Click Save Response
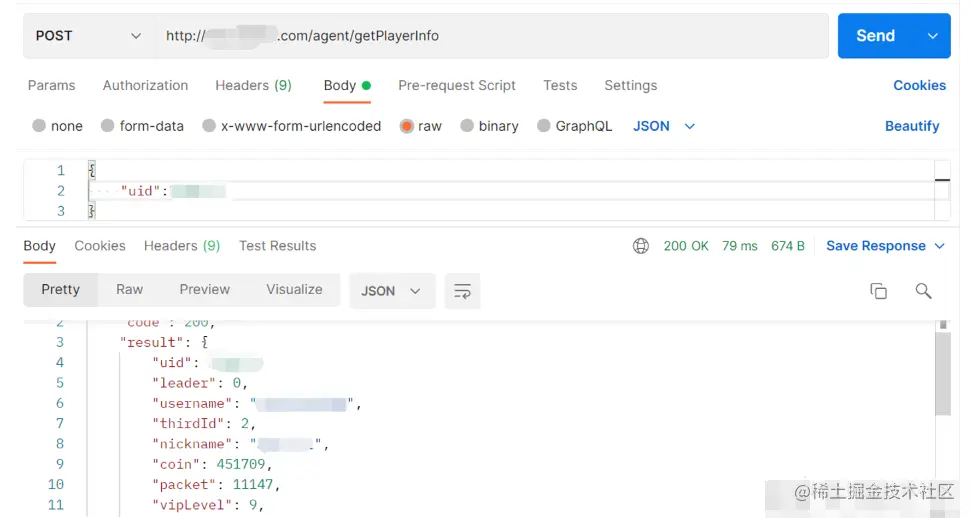The width and height of the screenshot is (971, 518). [876, 246]
